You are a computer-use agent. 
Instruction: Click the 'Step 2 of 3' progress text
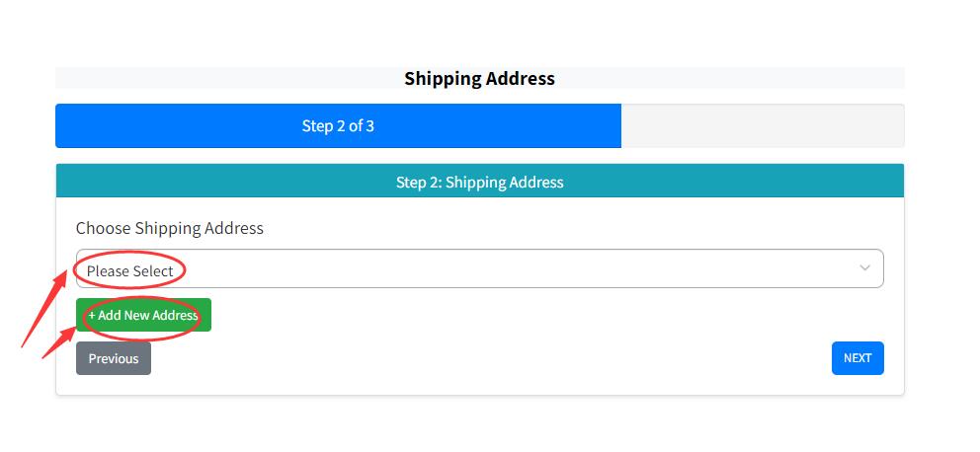tap(338, 126)
